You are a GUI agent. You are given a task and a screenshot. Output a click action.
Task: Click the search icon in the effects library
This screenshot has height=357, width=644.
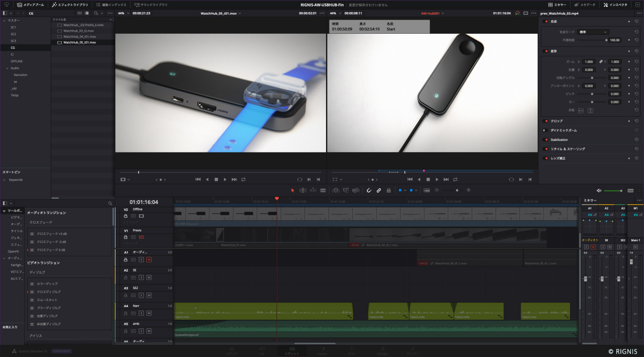click(110, 203)
